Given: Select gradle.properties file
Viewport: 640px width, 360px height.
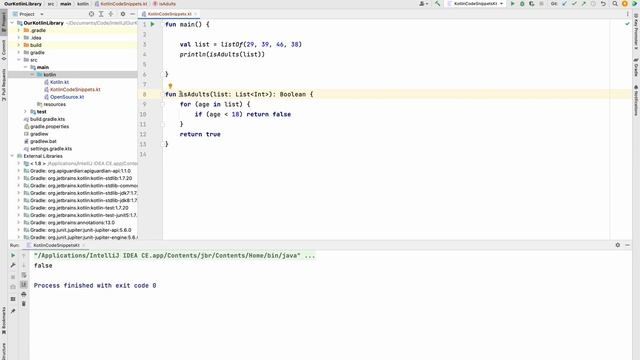Looking at the screenshot, I should [x=49, y=127].
